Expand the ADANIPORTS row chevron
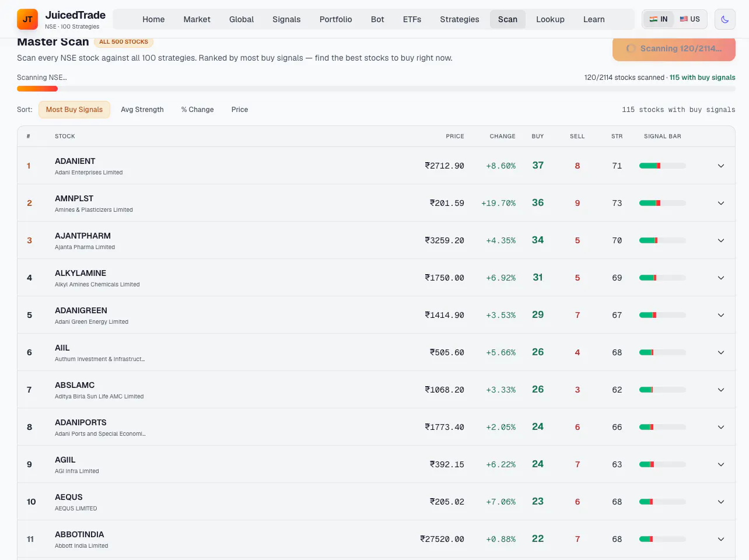The width and height of the screenshot is (749, 560). pos(721,427)
